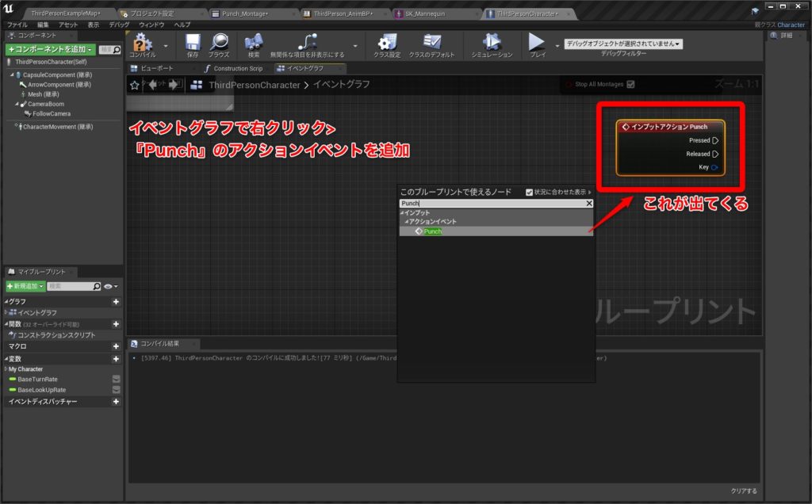Collapse the CameraBoom tree node
This screenshot has height=504, width=812.
[17, 104]
